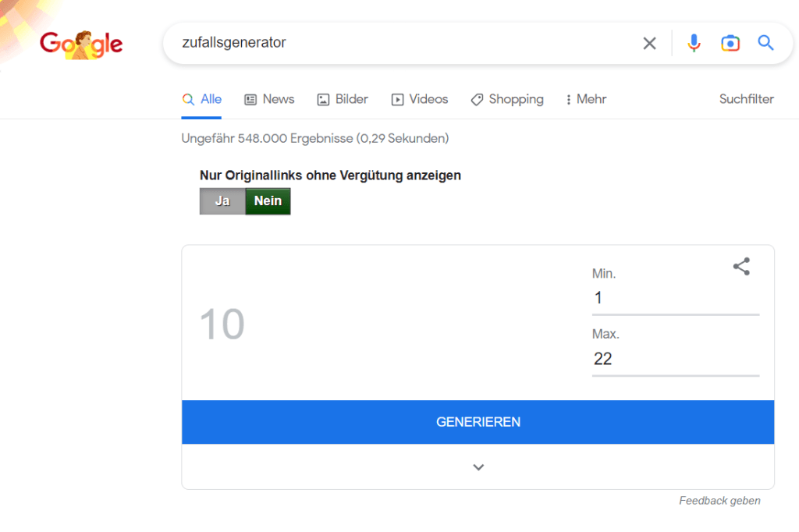
Task: Clear the search field using the X icon
Action: [x=649, y=43]
